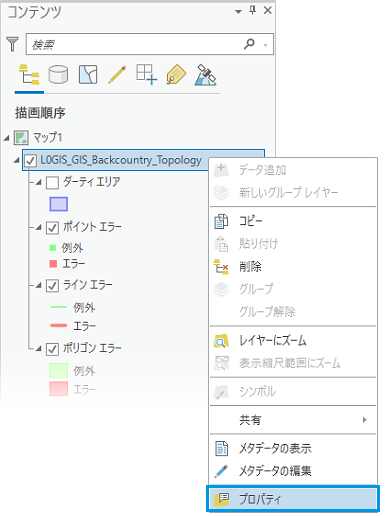Image resolution: width=386 pixels, height=516 pixels.
Task: Close the コンテンツ pane
Action: click(268, 10)
